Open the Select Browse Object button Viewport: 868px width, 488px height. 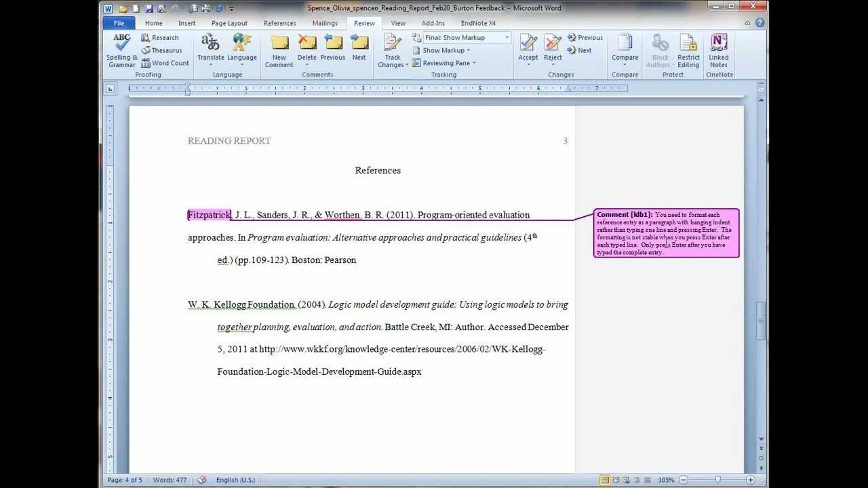click(x=762, y=458)
